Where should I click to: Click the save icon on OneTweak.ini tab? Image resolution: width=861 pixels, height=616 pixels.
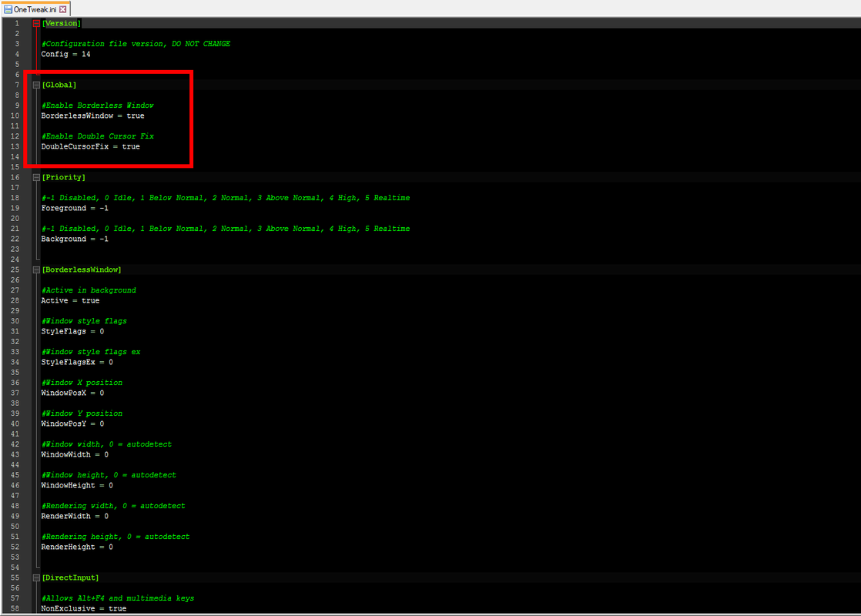tap(8, 9)
